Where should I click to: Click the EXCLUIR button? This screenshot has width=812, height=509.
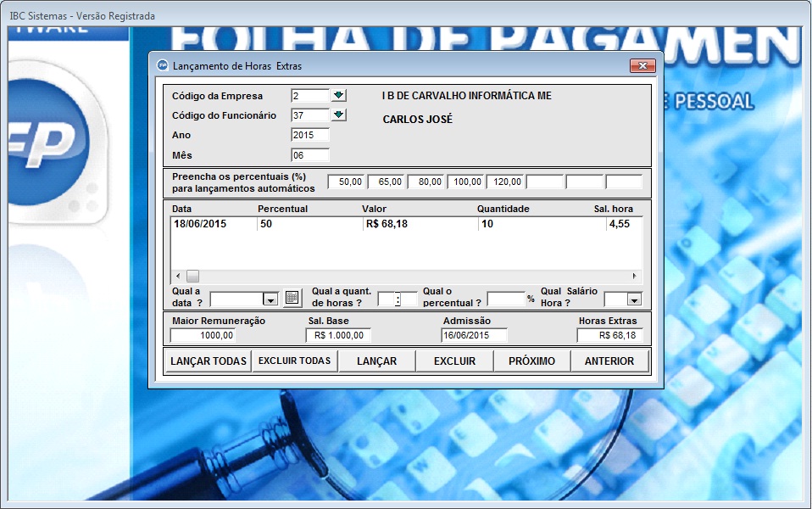click(x=454, y=361)
